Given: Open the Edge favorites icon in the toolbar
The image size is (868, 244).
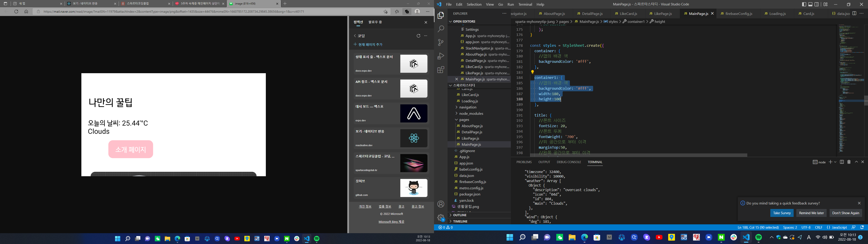Looking at the screenshot, I should pos(397,12).
